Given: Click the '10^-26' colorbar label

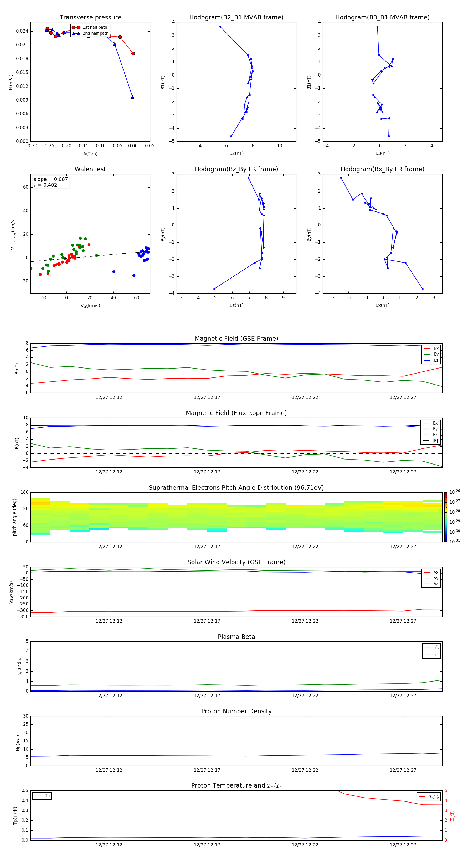Looking at the screenshot, I should click(x=454, y=492).
